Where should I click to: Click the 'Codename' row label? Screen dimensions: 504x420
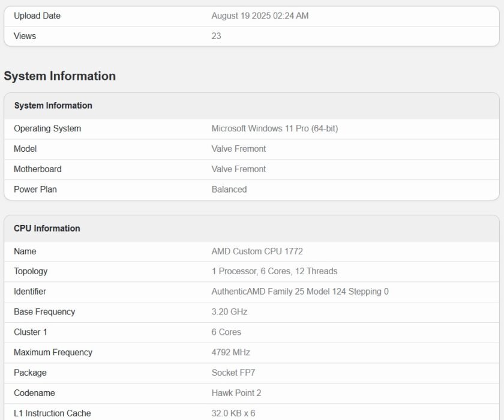click(x=34, y=392)
